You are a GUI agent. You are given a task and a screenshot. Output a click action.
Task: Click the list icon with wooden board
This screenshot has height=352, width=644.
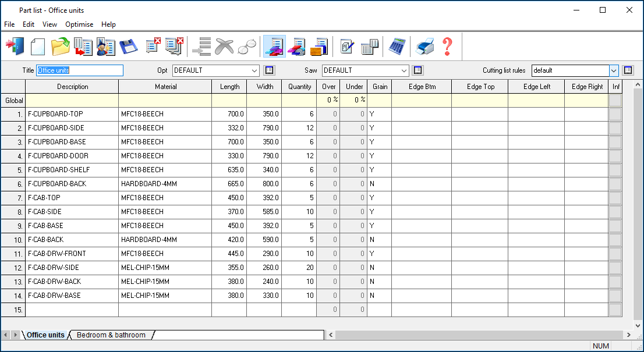[319, 46]
